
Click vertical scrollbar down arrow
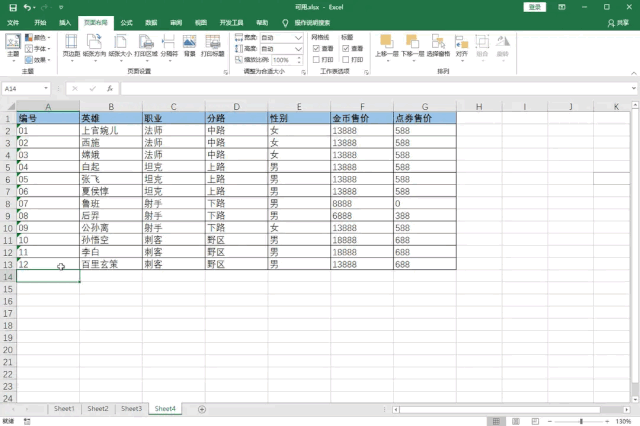[x=635, y=399]
